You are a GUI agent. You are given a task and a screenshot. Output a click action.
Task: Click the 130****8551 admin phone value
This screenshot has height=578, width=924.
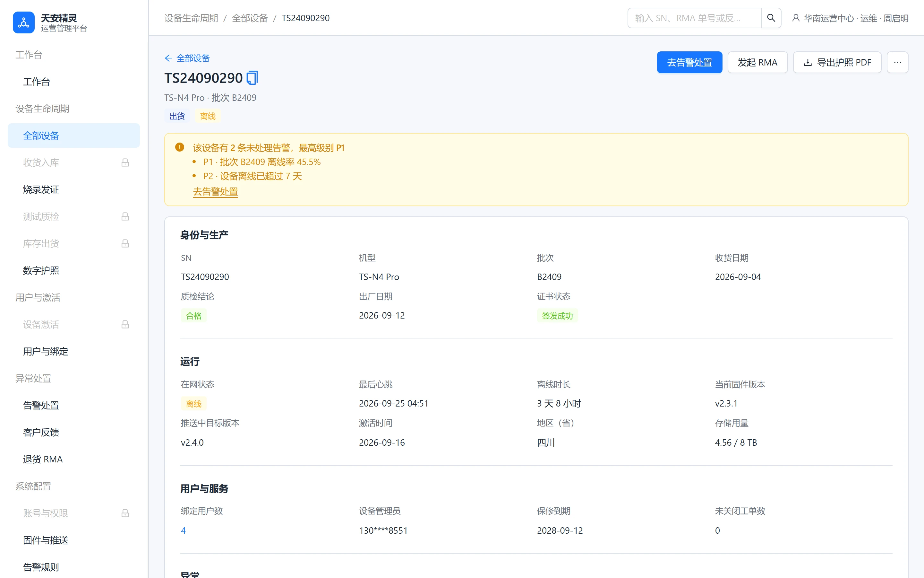coord(383,530)
